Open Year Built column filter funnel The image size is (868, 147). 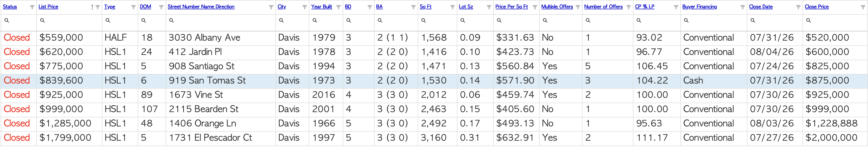coord(338,7)
